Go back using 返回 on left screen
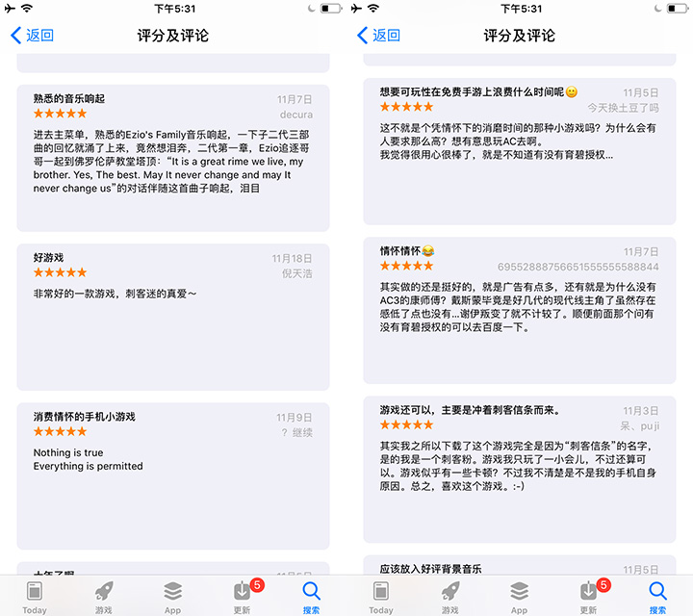693x616 pixels. tap(33, 36)
